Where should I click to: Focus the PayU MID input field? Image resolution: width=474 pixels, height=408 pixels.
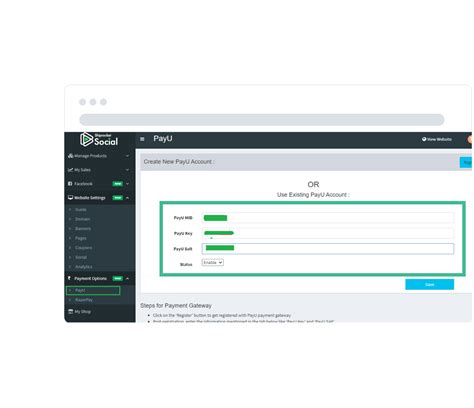(328, 218)
